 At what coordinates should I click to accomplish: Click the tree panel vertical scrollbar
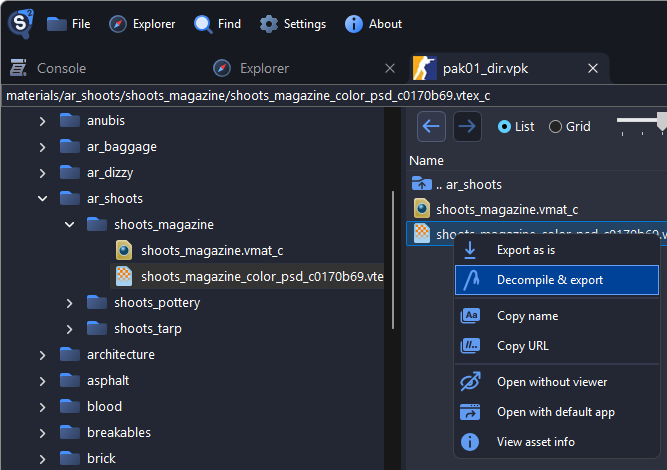tap(393, 260)
